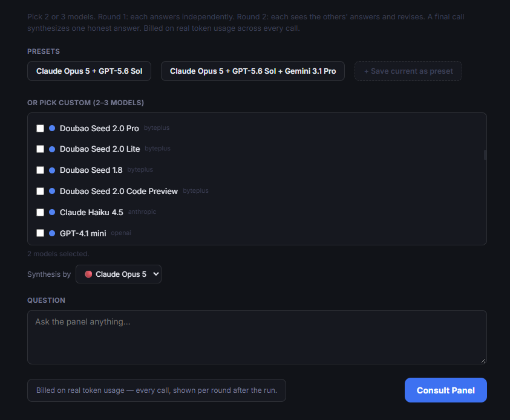Click Save current as preset
This screenshot has width=510, height=420.
[x=408, y=71]
